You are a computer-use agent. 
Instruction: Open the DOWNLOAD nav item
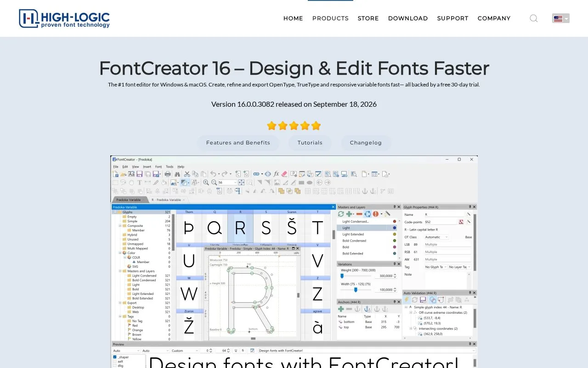pyautogui.click(x=408, y=18)
